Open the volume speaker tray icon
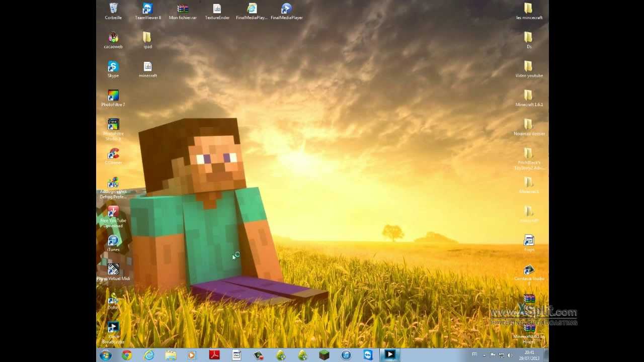Image resolution: width=644 pixels, height=362 pixels. tap(510, 355)
